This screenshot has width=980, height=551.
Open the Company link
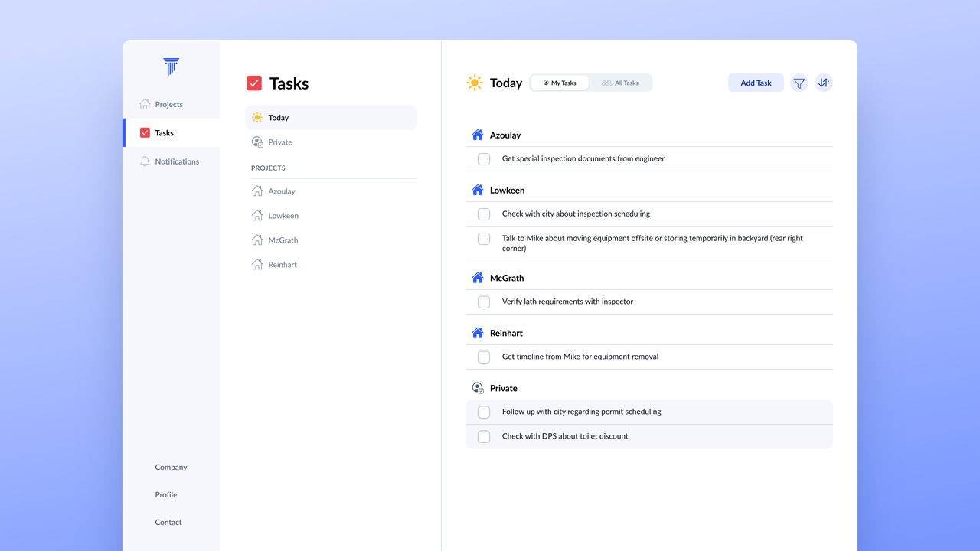(x=171, y=467)
